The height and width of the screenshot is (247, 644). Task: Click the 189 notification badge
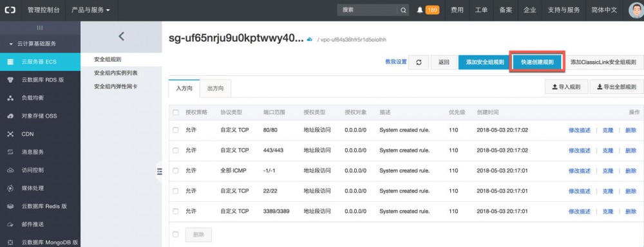tap(432, 10)
